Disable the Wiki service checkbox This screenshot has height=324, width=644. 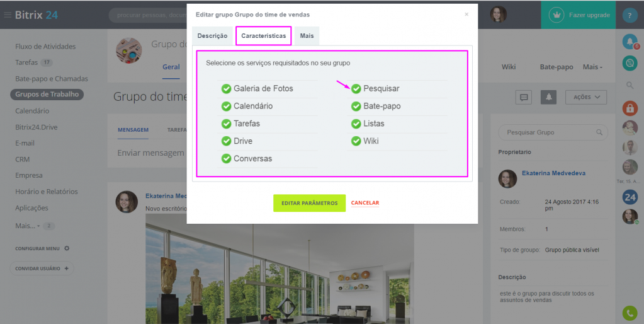[356, 141]
